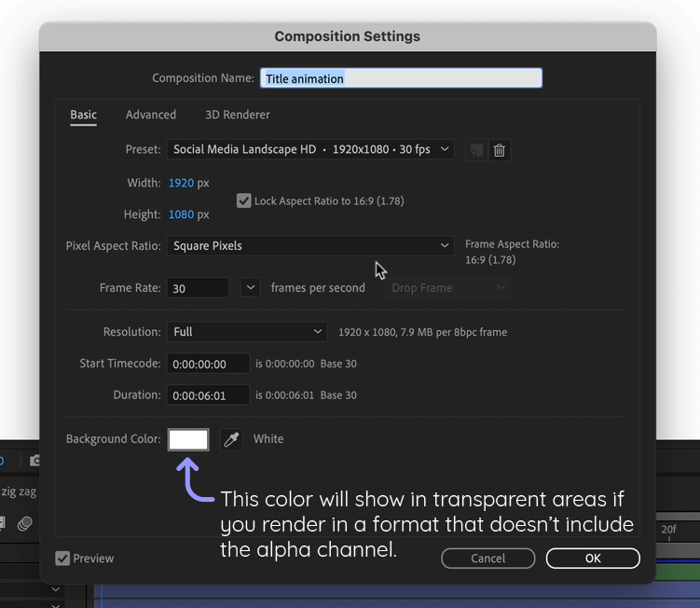Click the save preset icon
This screenshot has height=608, width=700.
(476, 150)
